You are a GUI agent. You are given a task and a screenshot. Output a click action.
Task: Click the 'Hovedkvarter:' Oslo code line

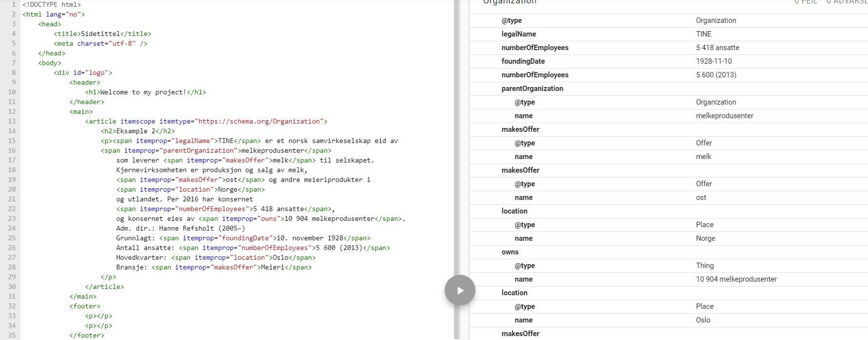pyautogui.click(x=216, y=257)
